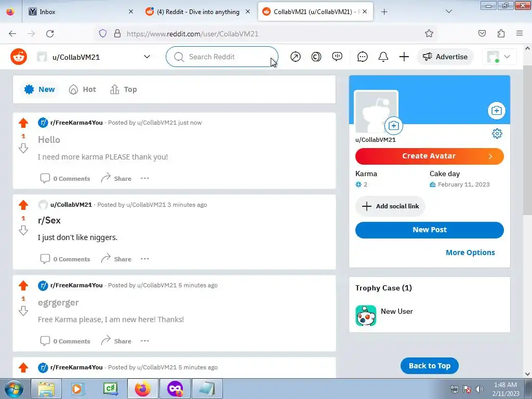The height and width of the screenshot is (399, 532).
Task: Click the banner image upload camera icon
Action: 496,111
